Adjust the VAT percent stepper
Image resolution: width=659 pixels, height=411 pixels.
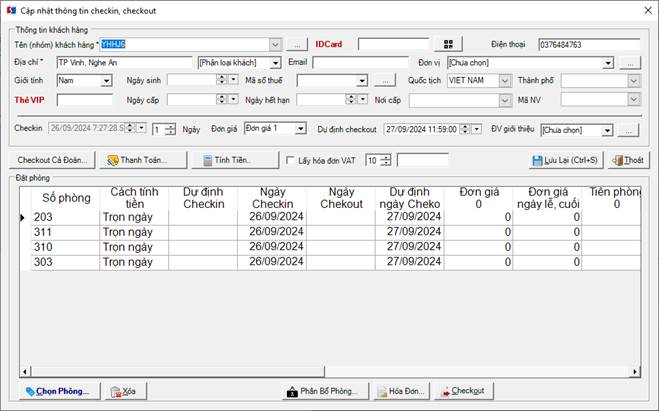[385, 160]
